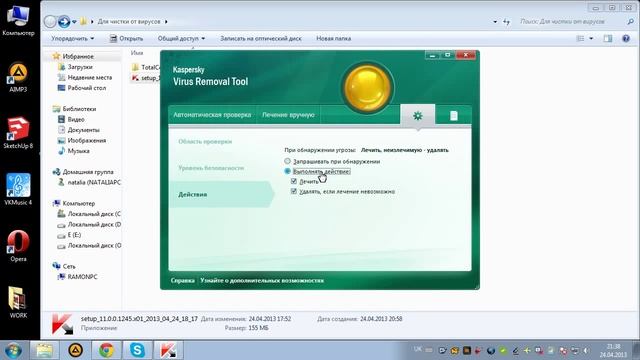Open Документы library

click(79, 130)
